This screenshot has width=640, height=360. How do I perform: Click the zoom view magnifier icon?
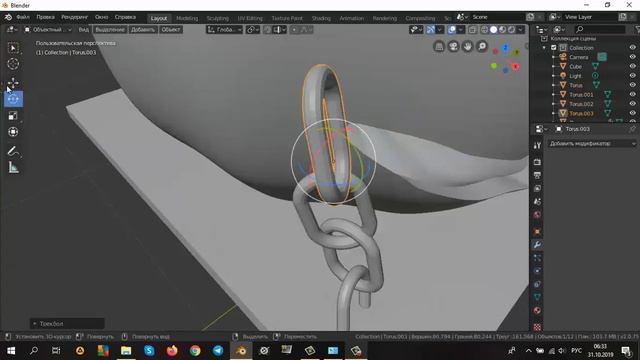[x=482, y=47]
